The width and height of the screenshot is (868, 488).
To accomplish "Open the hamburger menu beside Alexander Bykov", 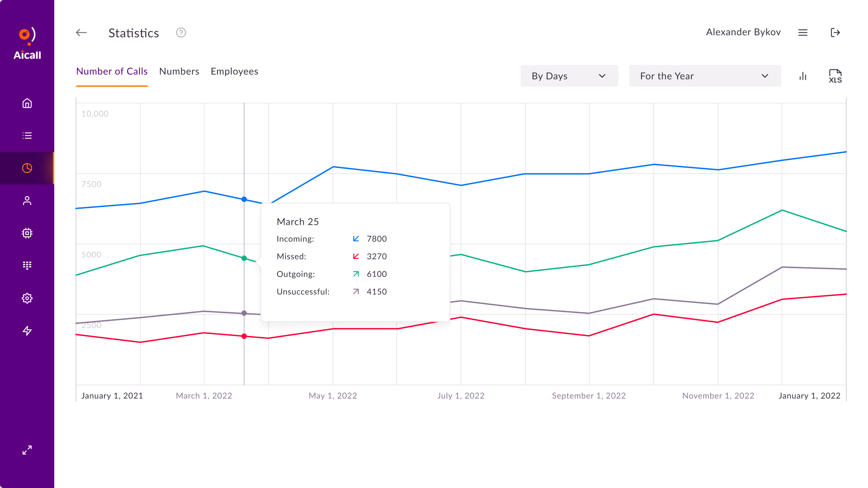I will (803, 33).
